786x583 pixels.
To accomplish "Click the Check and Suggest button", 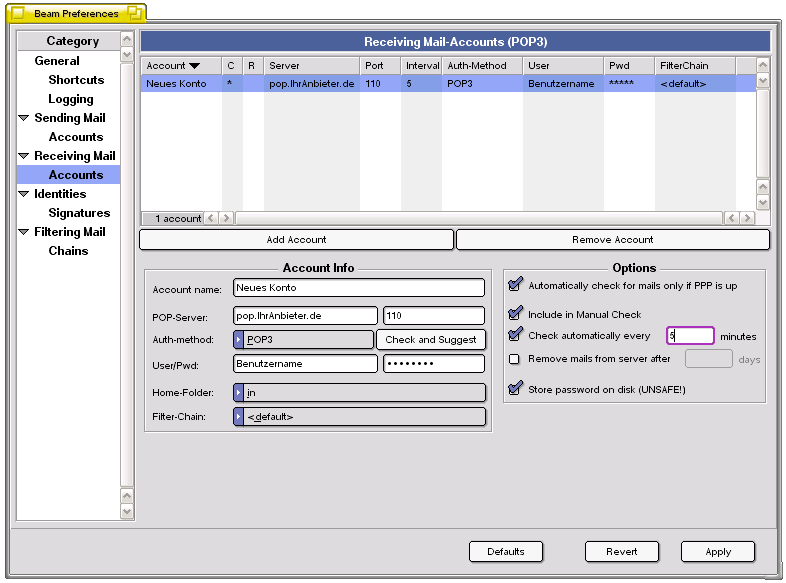I will [x=431, y=340].
